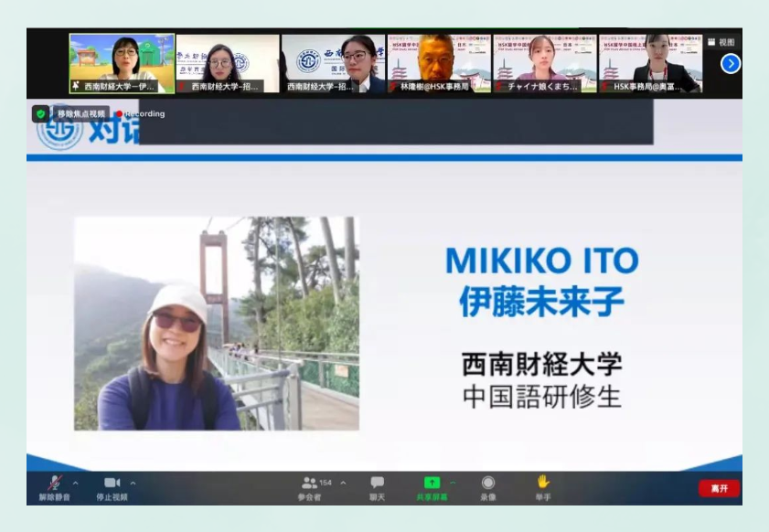Open the chat panel (聊天)
The width and height of the screenshot is (769, 532).
click(x=377, y=484)
